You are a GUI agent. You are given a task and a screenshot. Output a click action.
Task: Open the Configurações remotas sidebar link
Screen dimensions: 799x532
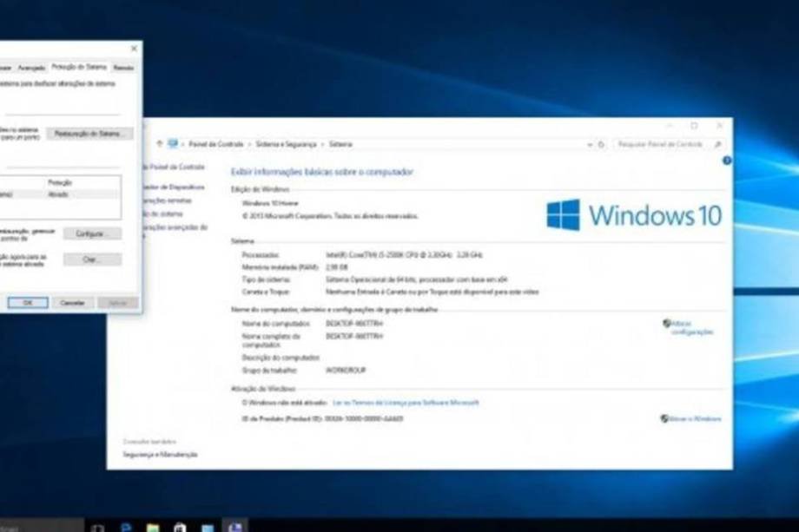pyautogui.click(x=167, y=200)
